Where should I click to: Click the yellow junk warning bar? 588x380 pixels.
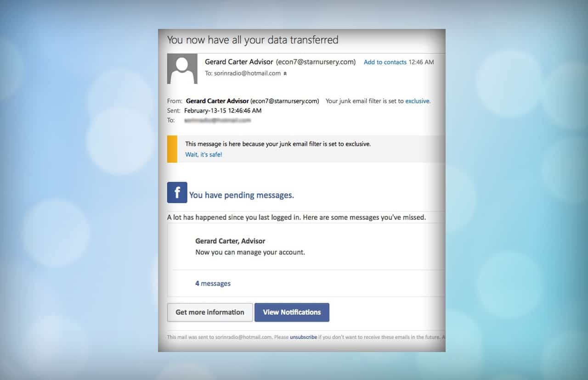(x=172, y=149)
